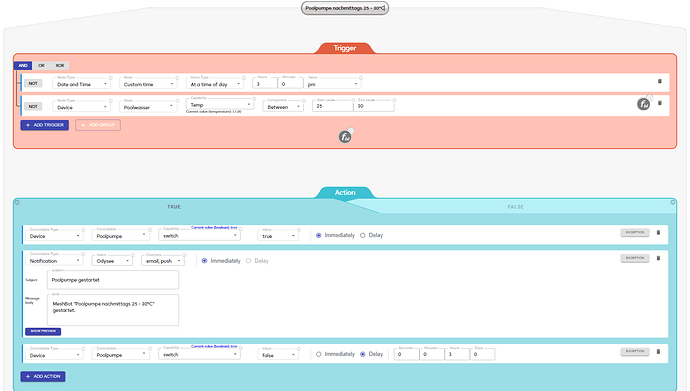Open Controllable dropdown in Poolpumpe false action
690x391 pixels.
pos(121,355)
